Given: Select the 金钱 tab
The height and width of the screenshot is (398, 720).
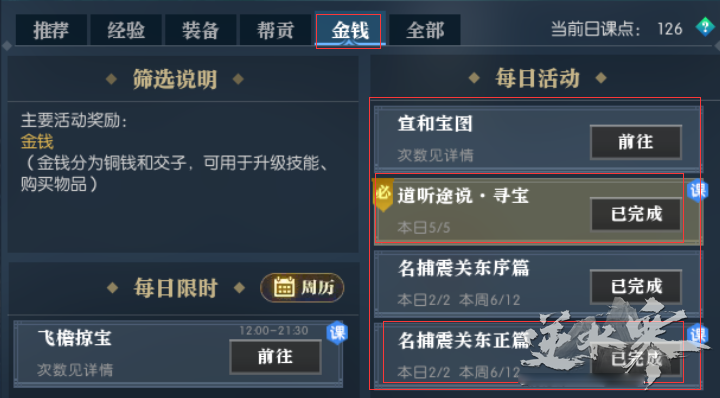Looking at the screenshot, I should click(350, 30).
